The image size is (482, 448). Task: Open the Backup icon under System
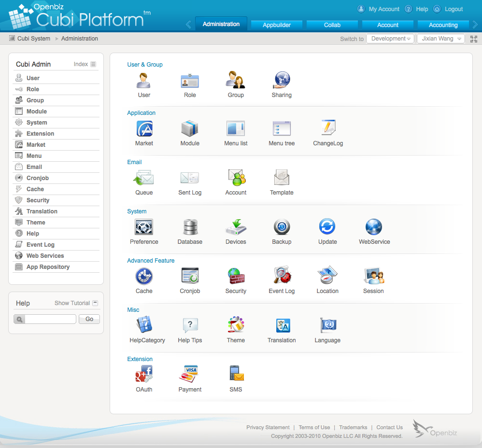[282, 227]
